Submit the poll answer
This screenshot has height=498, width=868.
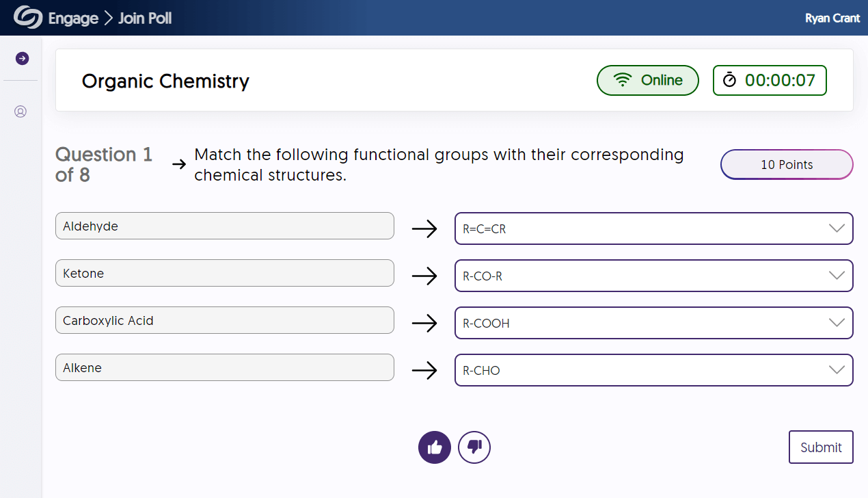821,447
